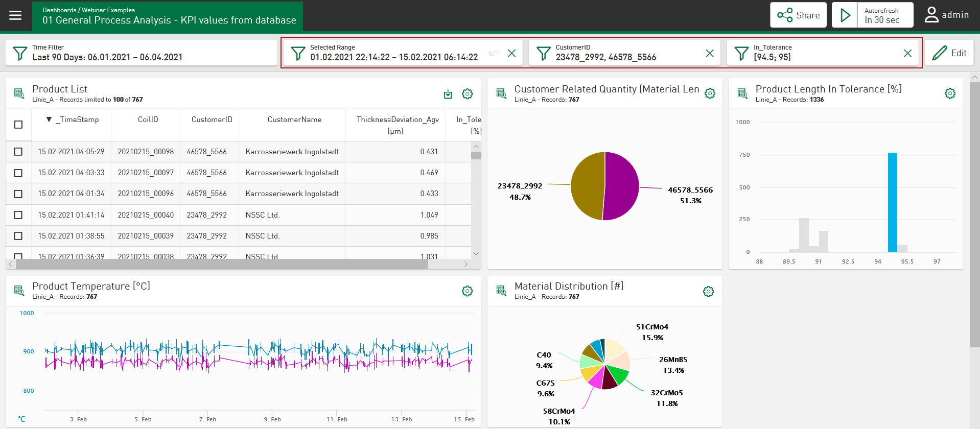
Task: Open Product Temperature settings gear
Action: click(x=467, y=291)
